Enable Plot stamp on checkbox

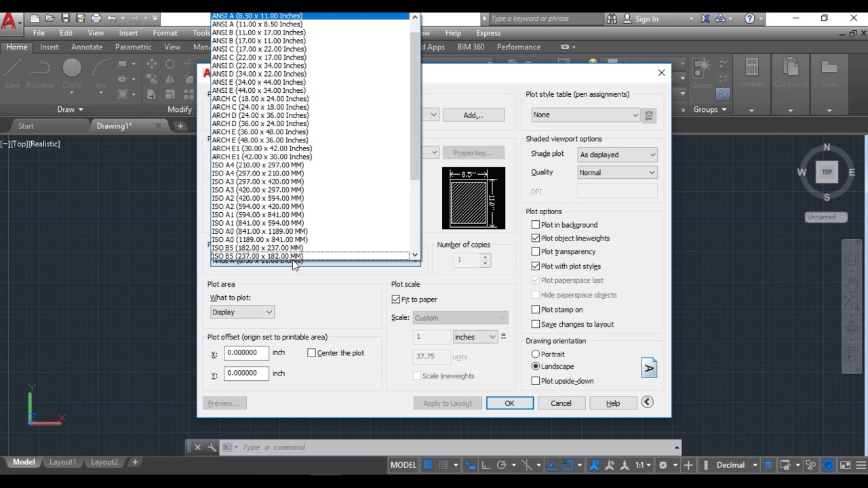536,310
